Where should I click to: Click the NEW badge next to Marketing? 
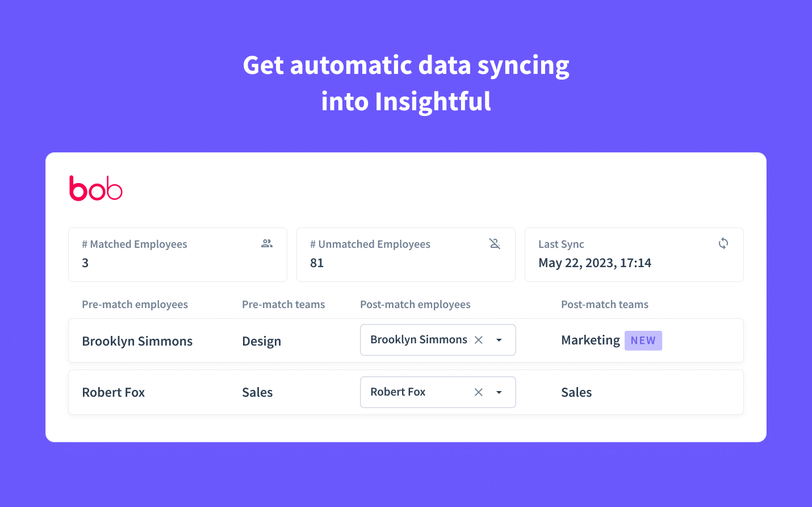click(x=643, y=340)
